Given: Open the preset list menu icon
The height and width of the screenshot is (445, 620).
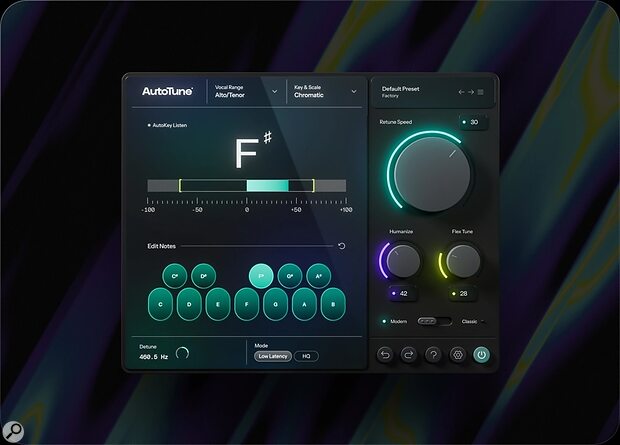Looking at the screenshot, I should [481, 92].
